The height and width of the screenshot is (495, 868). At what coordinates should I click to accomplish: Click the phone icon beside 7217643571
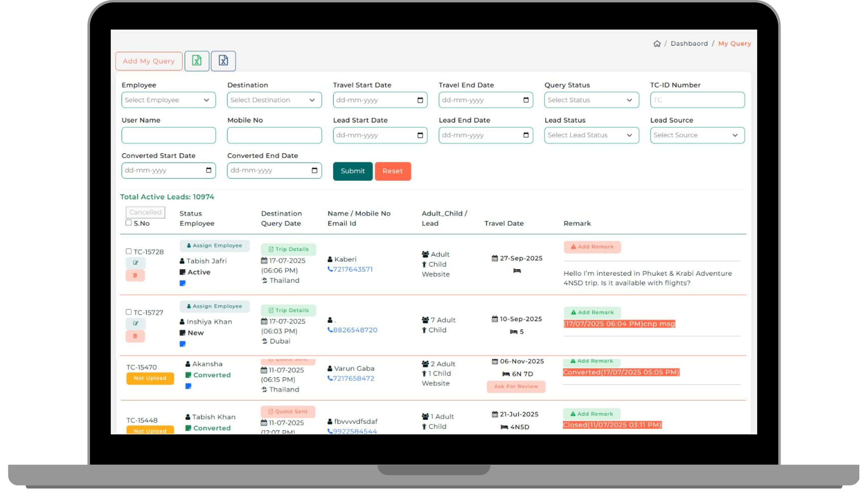click(x=330, y=269)
